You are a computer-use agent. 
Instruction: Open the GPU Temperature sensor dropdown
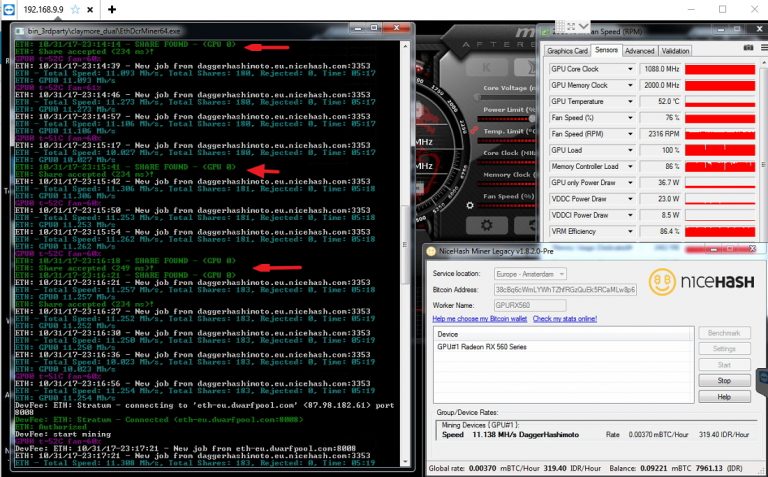point(630,101)
